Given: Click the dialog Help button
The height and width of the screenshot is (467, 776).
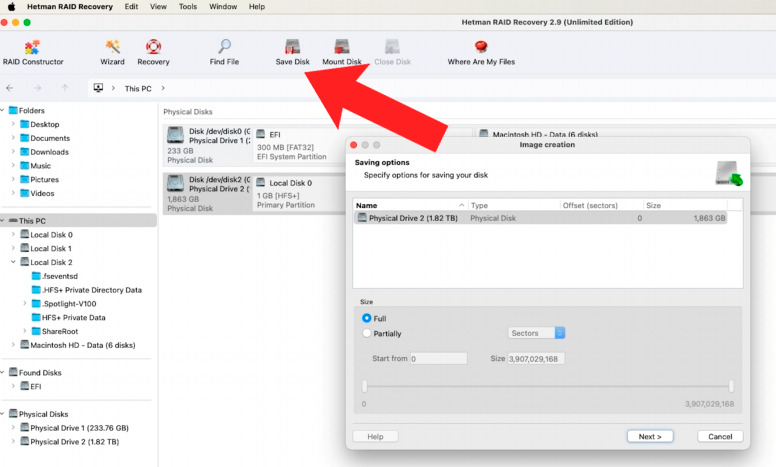Looking at the screenshot, I should pyautogui.click(x=375, y=436).
